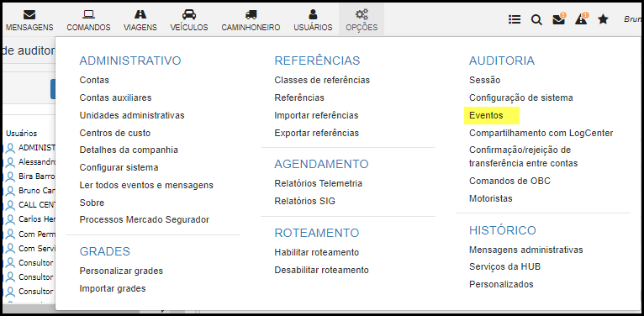Open the Veículos car icon

(x=189, y=15)
